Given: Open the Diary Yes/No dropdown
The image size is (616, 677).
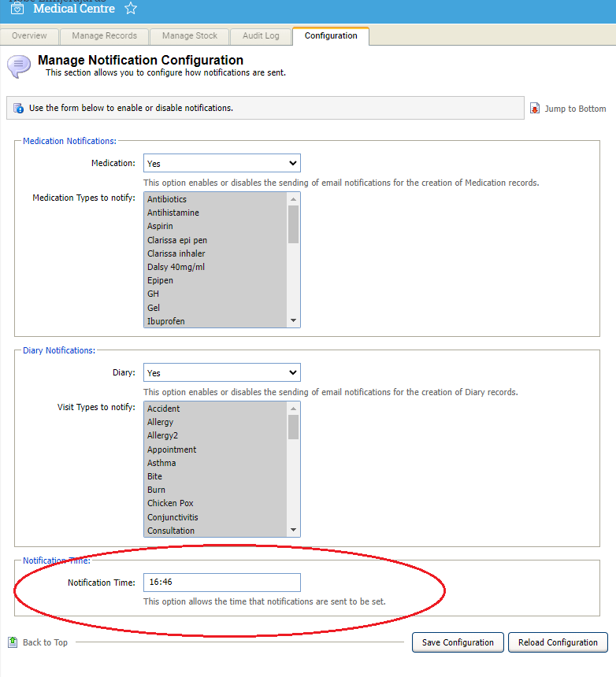Looking at the screenshot, I should 221,373.
